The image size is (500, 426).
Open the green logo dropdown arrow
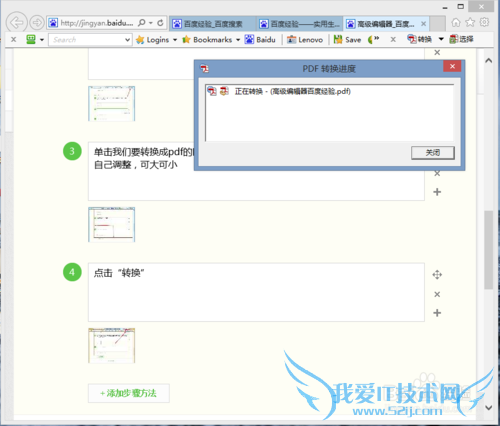point(42,40)
